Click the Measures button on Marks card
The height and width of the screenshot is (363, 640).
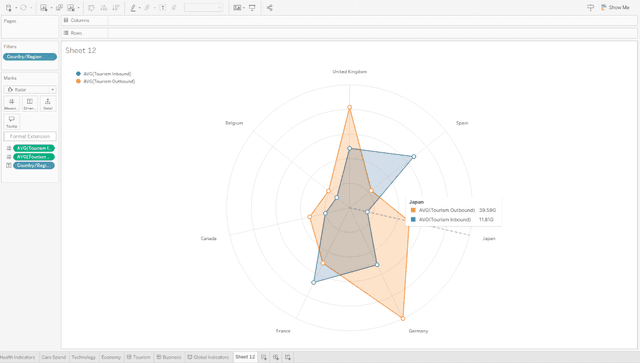click(11, 104)
